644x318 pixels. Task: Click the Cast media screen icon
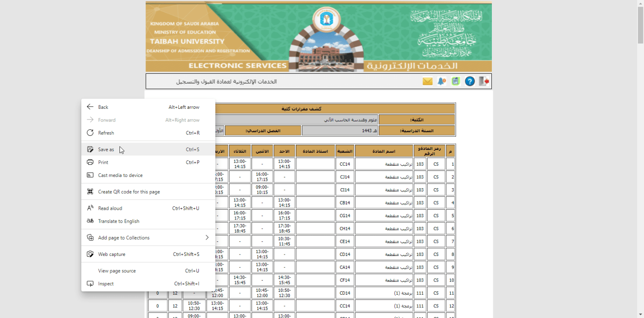coord(90,175)
